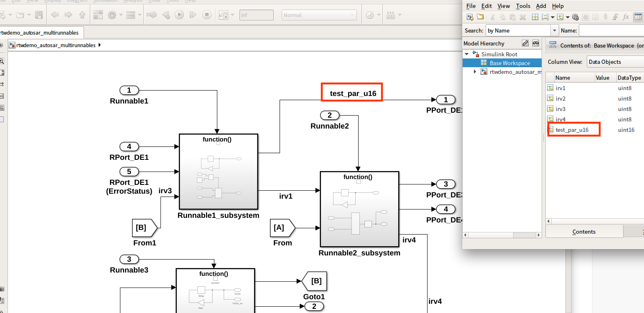
Task: Open the Column View 'Data Objects' dropdown
Action: [x=615, y=62]
